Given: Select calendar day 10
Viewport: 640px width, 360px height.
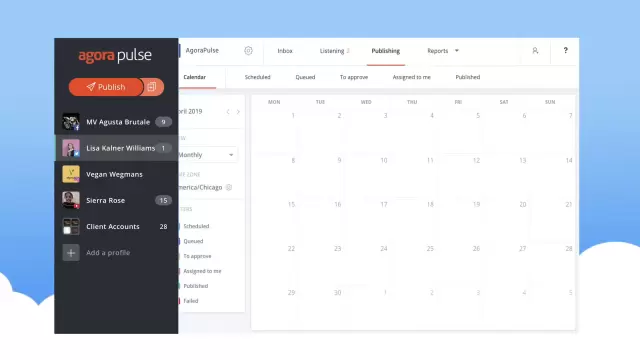Looking at the screenshot, I should (x=384, y=160).
